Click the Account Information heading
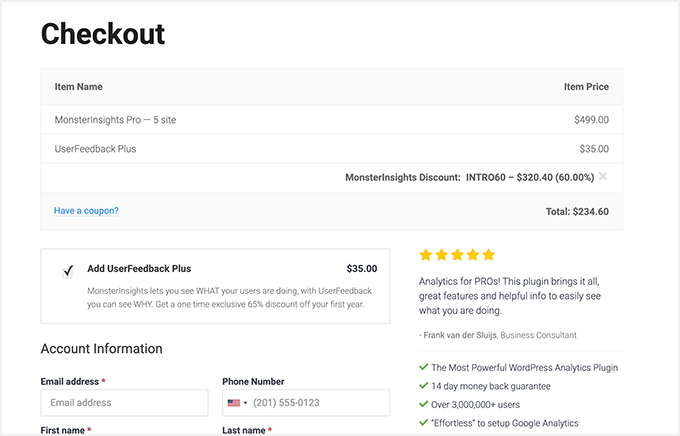 (x=101, y=348)
